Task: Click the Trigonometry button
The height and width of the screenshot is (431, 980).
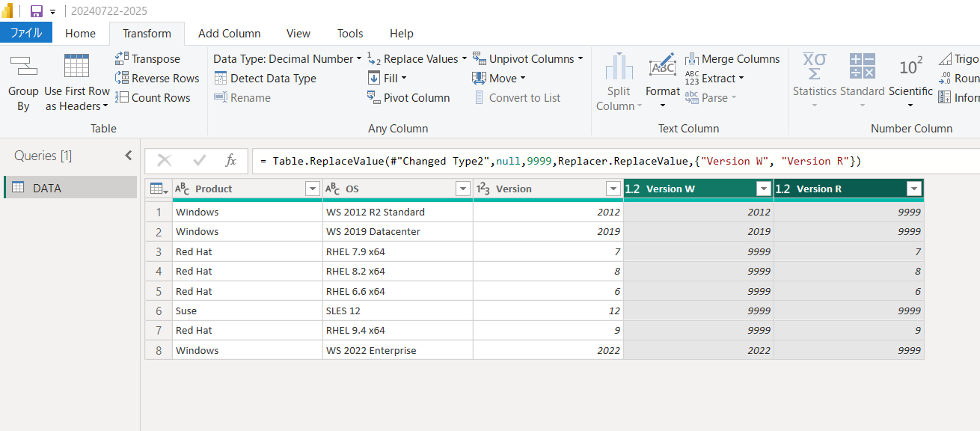Action: click(958, 58)
